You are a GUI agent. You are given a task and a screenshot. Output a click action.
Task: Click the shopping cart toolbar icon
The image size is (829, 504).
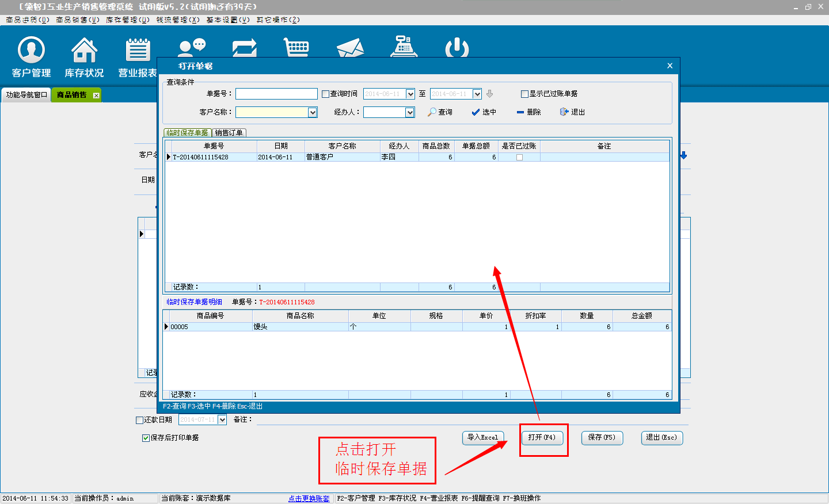[296, 48]
